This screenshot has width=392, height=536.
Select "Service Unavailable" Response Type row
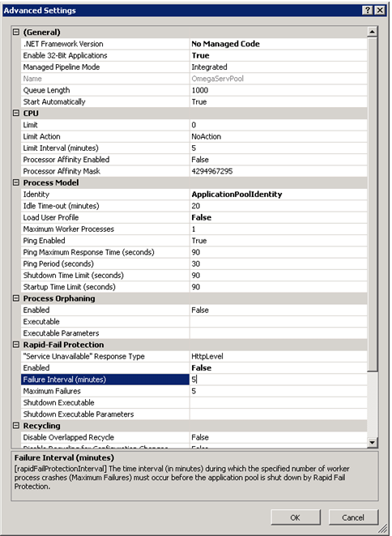coord(194,356)
